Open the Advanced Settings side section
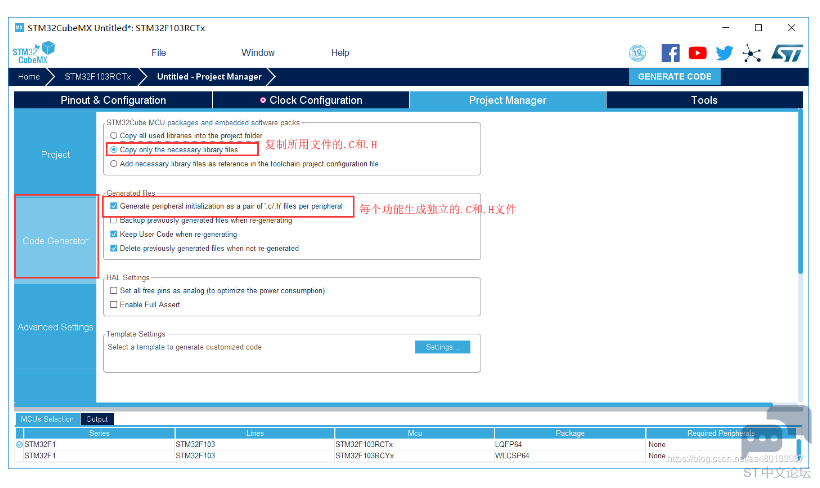The image size is (820, 488). 55,327
